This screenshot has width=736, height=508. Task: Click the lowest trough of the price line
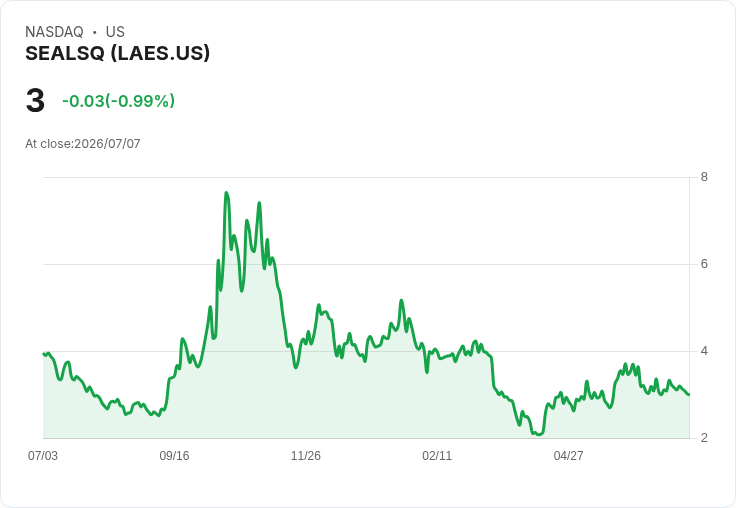pyautogui.click(x=538, y=434)
